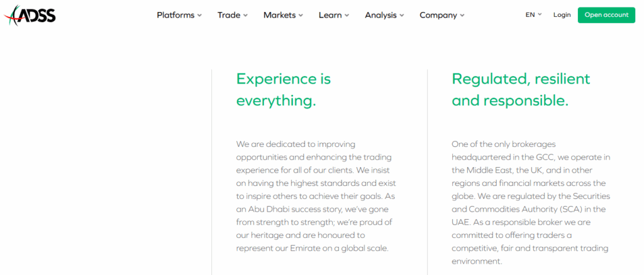The width and height of the screenshot is (644, 275).
Task: Open the Analysis menu
Action: [380, 15]
